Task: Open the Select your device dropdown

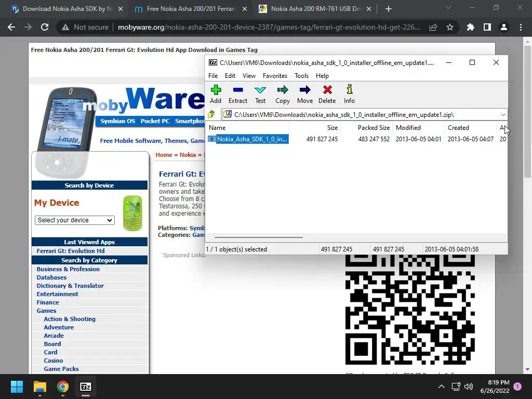Action: [x=75, y=220]
